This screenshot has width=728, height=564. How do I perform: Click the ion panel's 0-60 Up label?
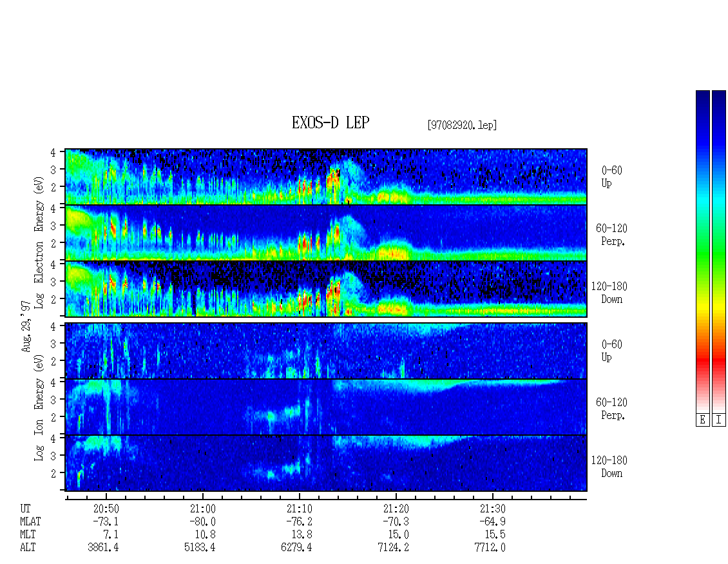click(x=611, y=351)
